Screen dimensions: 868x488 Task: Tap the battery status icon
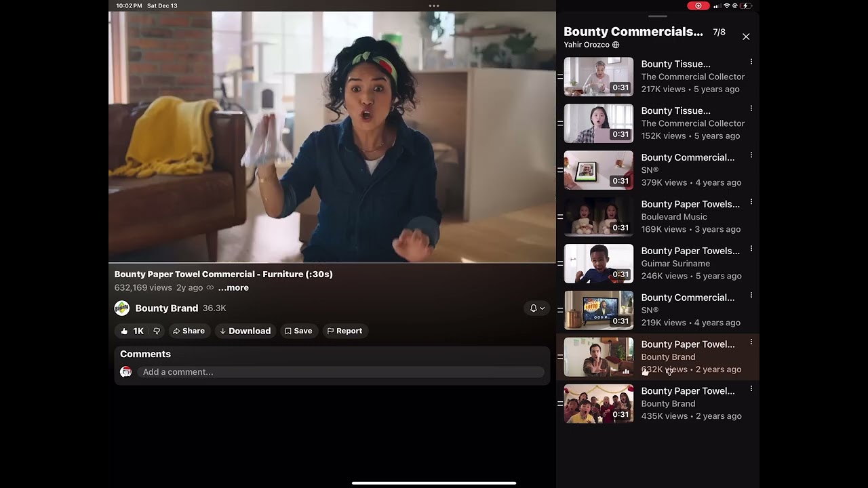point(745,5)
